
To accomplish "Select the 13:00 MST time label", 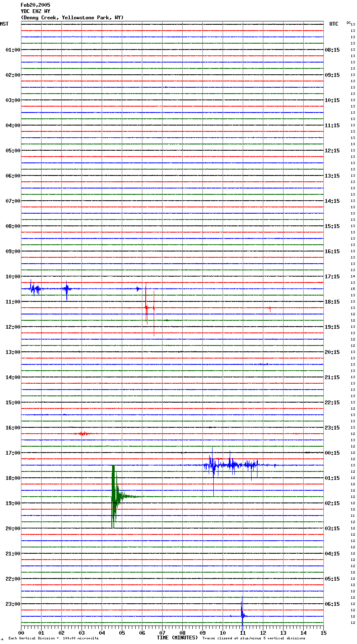I will pos(13,352).
